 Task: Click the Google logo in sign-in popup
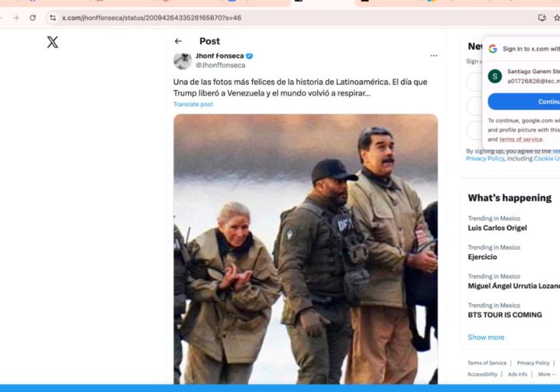pos(493,48)
